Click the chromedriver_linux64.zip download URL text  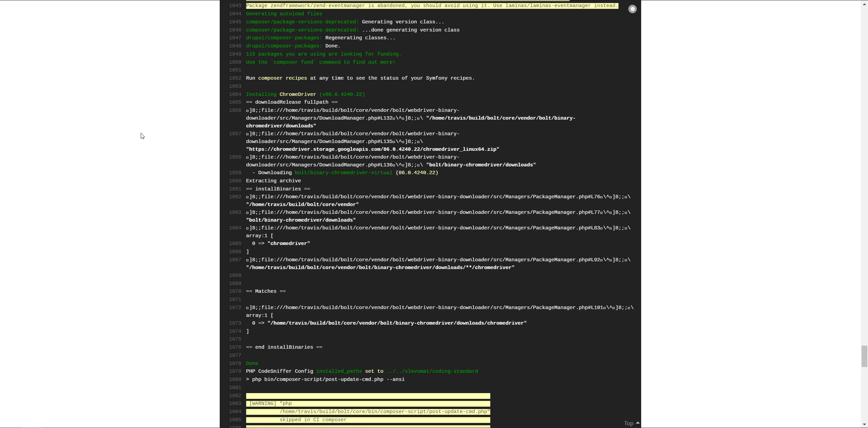[x=372, y=149]
